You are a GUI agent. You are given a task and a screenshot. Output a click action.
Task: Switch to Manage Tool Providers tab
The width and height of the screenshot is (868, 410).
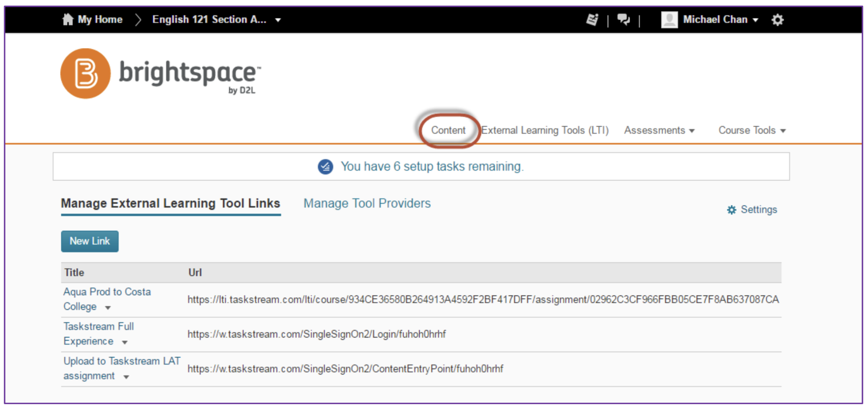[367, 203]
